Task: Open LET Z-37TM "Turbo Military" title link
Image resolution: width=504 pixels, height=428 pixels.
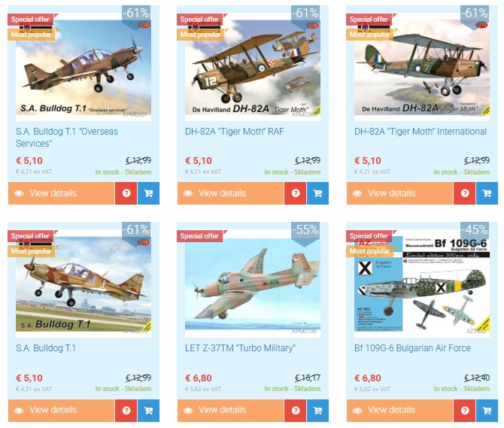Action: [240, 348]
